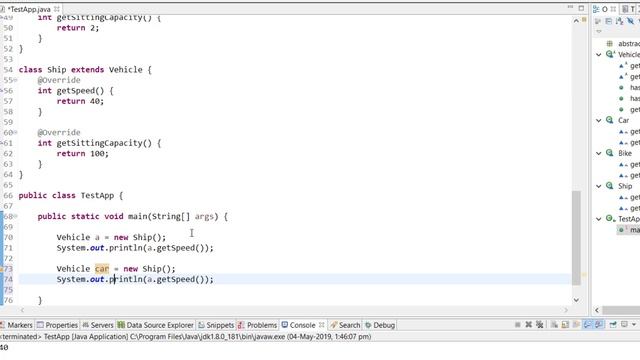
Task: Close the Outline view with its X
Action: click(613, 9)
